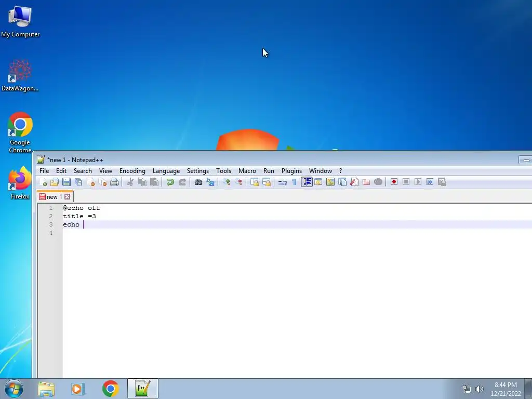Screen dimensions: 532x399
Task: Open the Settings menu
Action: tap(198, 171)
